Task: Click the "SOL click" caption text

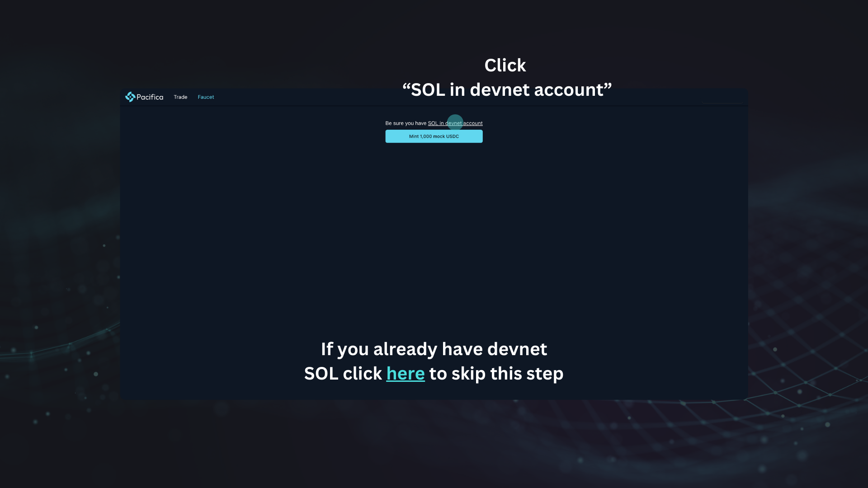Action: pos(343,374)
